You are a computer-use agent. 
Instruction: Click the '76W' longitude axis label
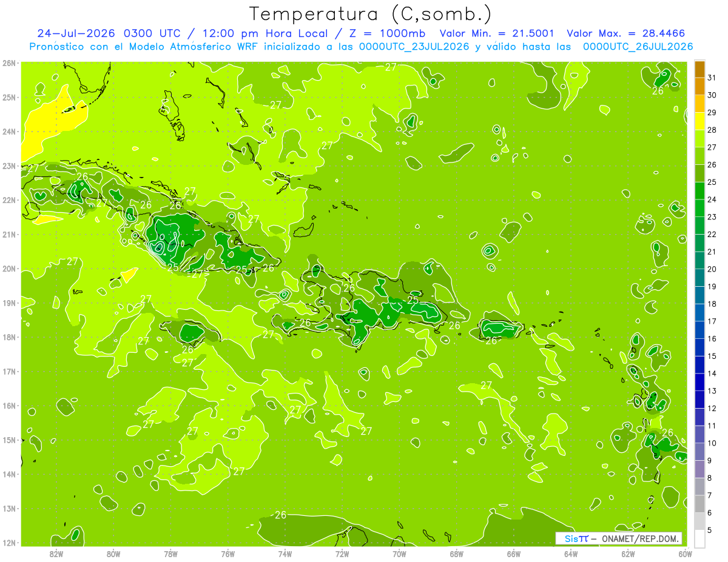point(227,554)
